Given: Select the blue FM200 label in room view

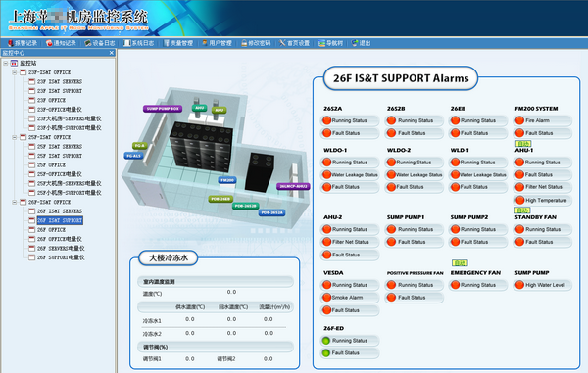Looking at the screenshot, I should point(227,180).
